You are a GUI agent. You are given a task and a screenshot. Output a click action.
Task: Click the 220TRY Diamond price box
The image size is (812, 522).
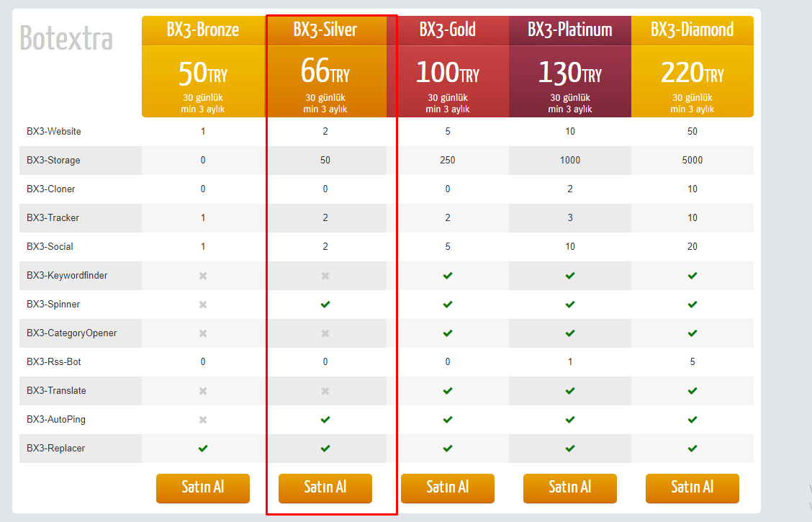(x=693, y=81)
